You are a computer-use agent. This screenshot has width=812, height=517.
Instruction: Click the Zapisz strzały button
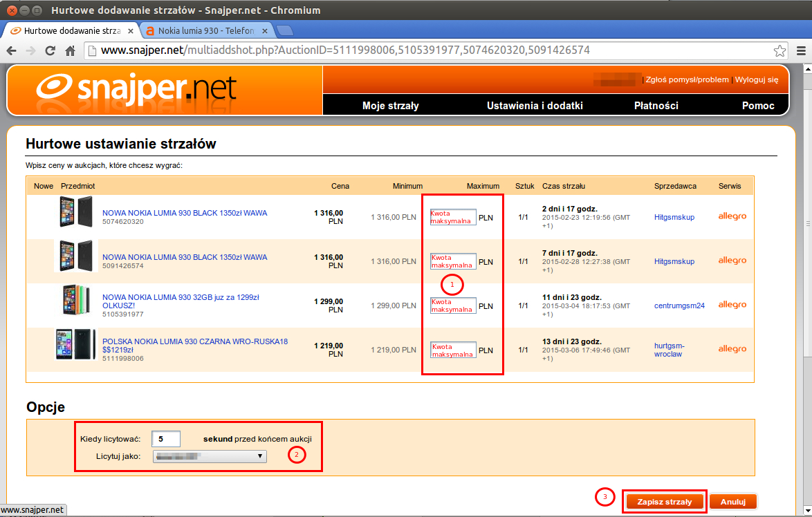[664, 501]
